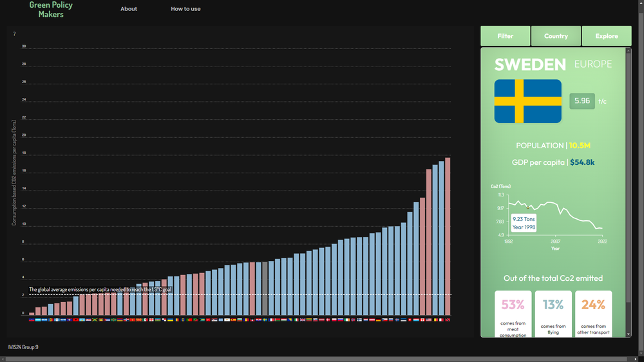This screenshot has width=644, height=362.
Task: Click the GDP per capita value $54.8k
Action: (582, 162)
